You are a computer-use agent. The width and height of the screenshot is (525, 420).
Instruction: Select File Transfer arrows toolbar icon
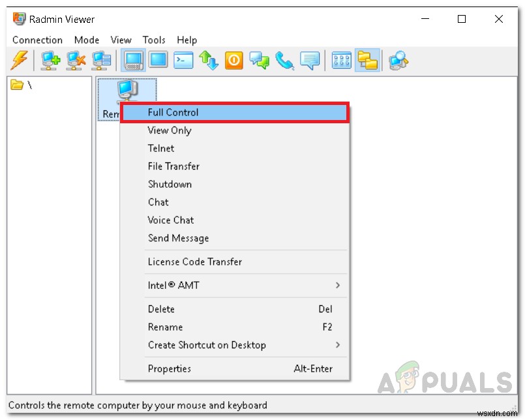point(209,60)
